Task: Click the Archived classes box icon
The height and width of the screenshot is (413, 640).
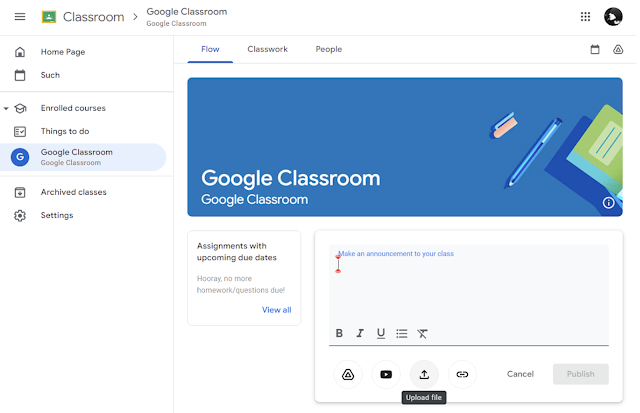Action: pos(20,192)
